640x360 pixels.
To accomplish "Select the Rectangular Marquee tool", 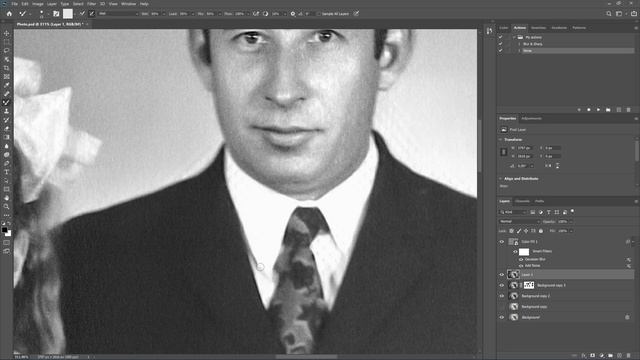I will 7,42.
